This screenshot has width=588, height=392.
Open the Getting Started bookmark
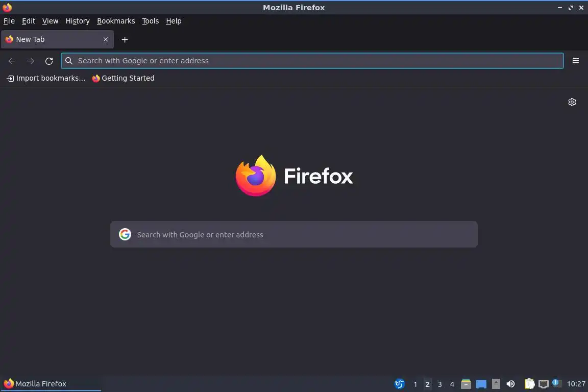point(123,79)
